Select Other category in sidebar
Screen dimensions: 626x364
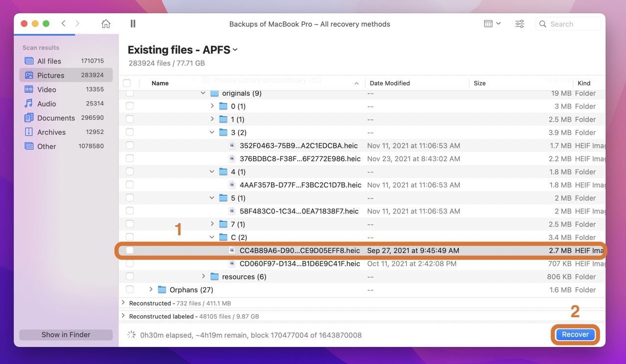[66, 146]
